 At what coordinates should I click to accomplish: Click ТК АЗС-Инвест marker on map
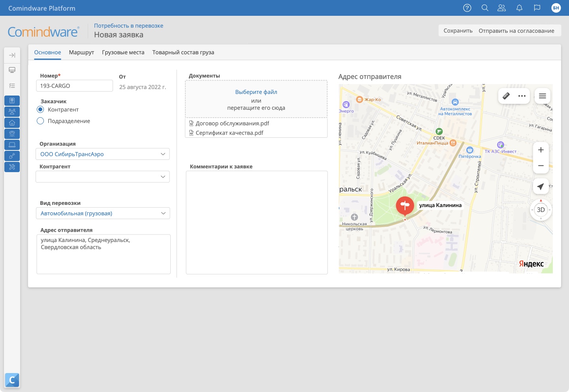click(501, 145)
